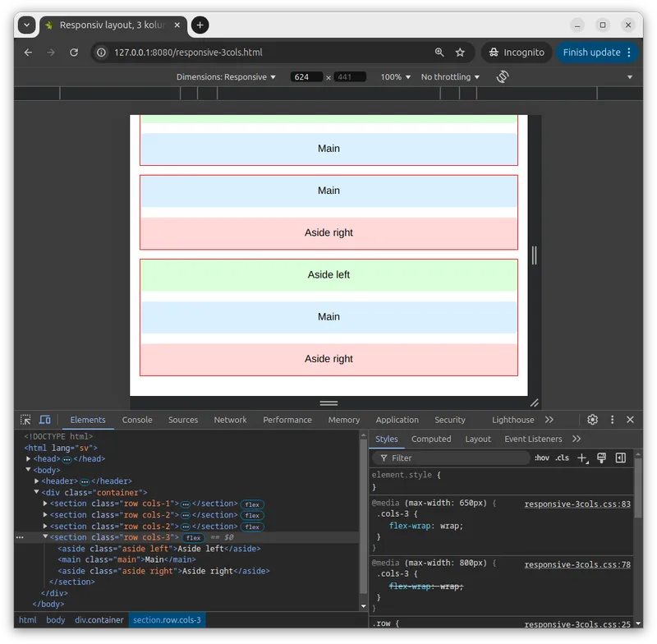Screen dimensions: 657x644
Task: Open the No throttling dropdown
Action: [450, 76]
